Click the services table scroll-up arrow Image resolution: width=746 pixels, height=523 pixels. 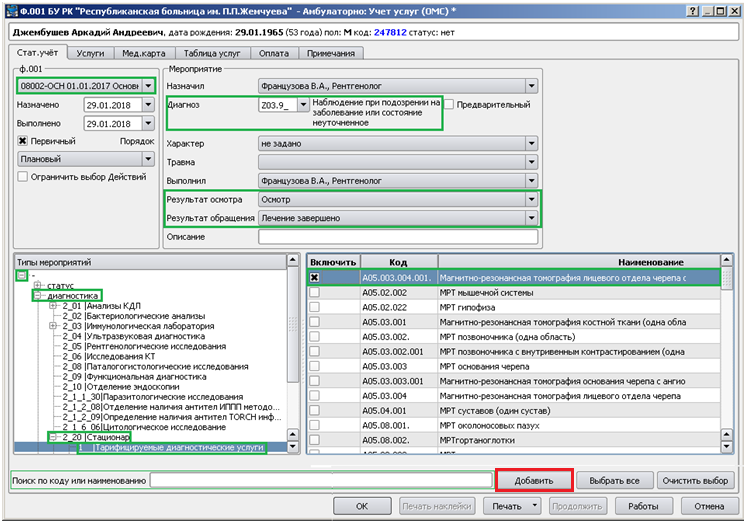[726, 260]
